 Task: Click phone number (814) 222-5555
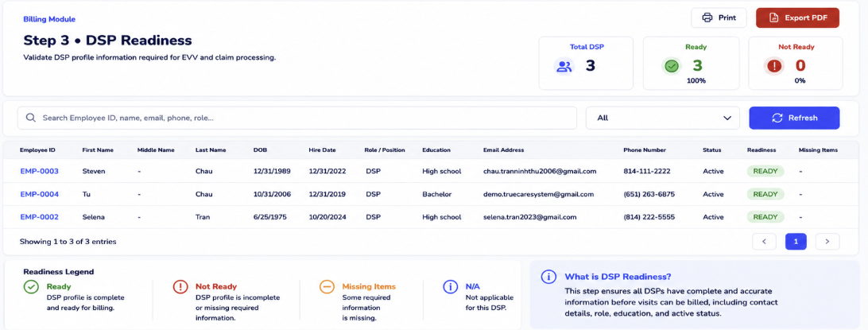[649, 217]
